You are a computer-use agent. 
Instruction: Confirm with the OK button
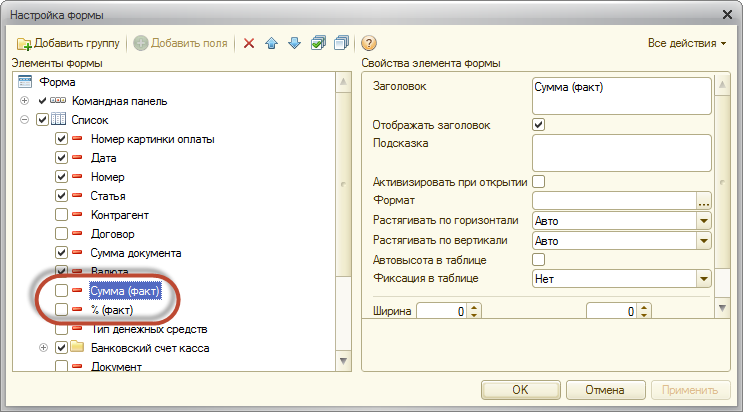(x=520, y=390)
